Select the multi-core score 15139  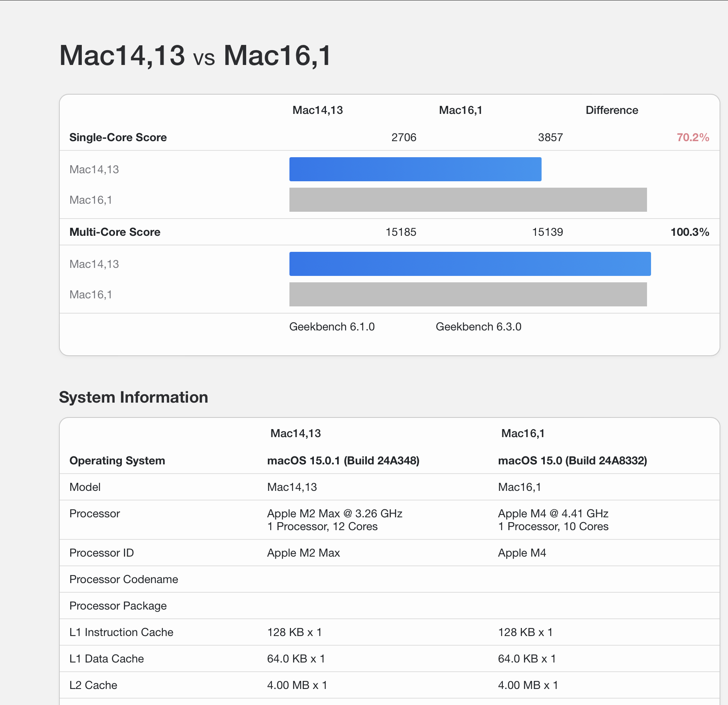point(548,232)
